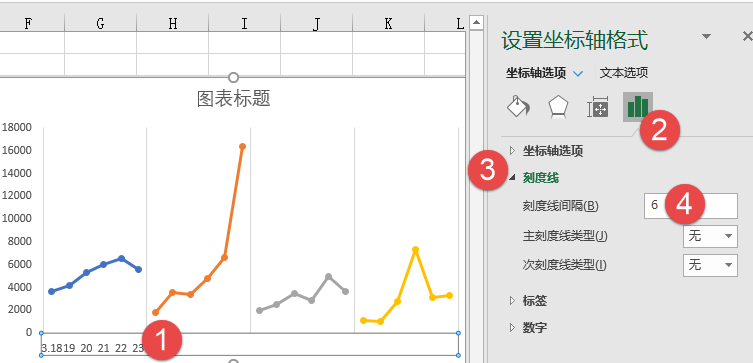Open the Axis Options bar chart icon
The height and width of the screenshot is (363, 753).
tap(638, 107)
